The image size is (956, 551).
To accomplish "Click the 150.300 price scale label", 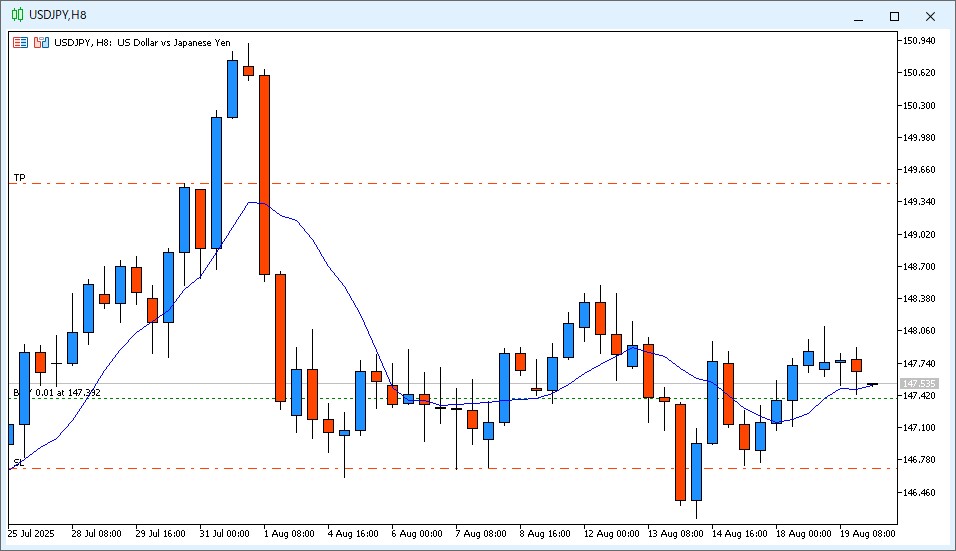I will pos(919,105).
